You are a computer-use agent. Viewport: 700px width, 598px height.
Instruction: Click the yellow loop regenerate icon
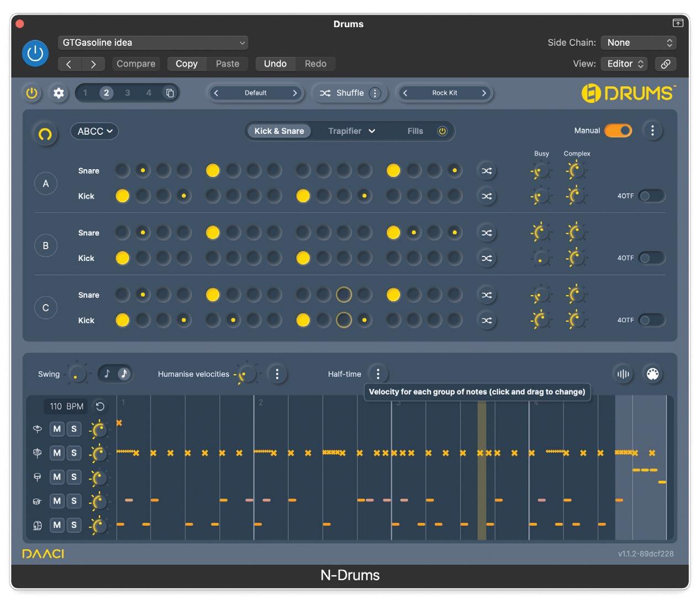45,134
